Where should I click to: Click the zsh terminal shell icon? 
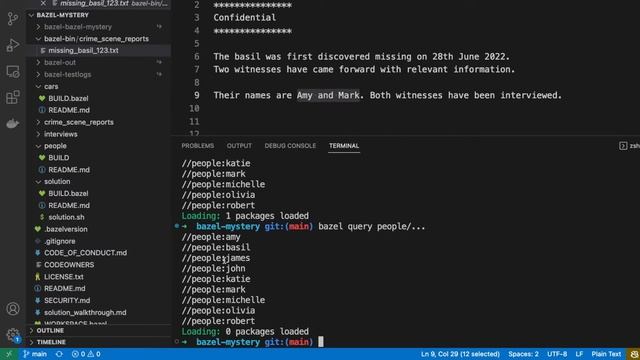[623, 146]
